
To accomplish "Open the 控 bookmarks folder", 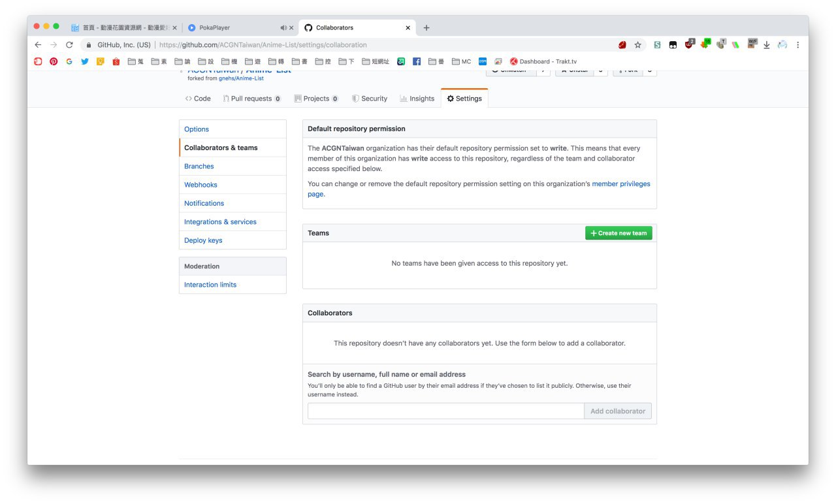I will pos(323,61).
